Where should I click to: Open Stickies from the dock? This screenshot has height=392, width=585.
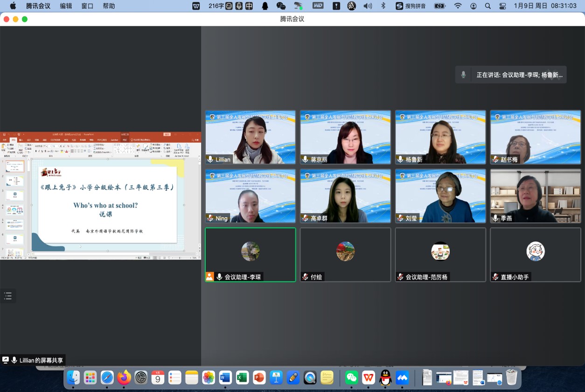pyautogui.click(x=327, y=378)
